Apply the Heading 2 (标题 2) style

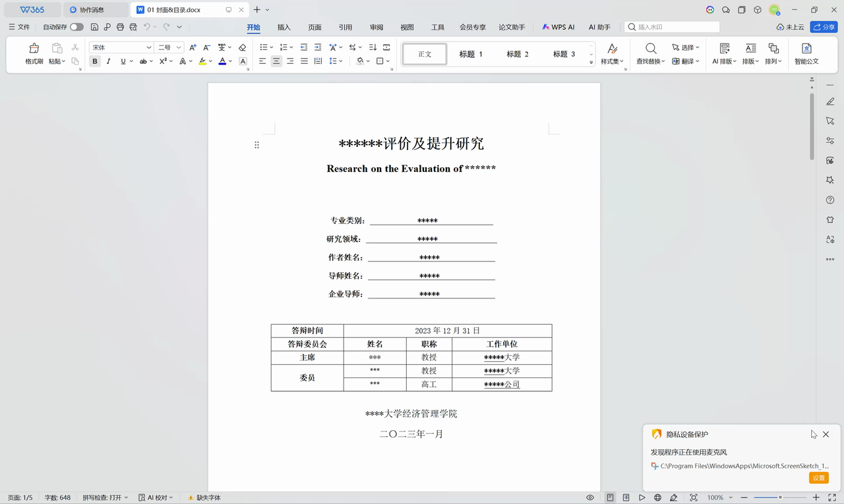tap(518, 54)
